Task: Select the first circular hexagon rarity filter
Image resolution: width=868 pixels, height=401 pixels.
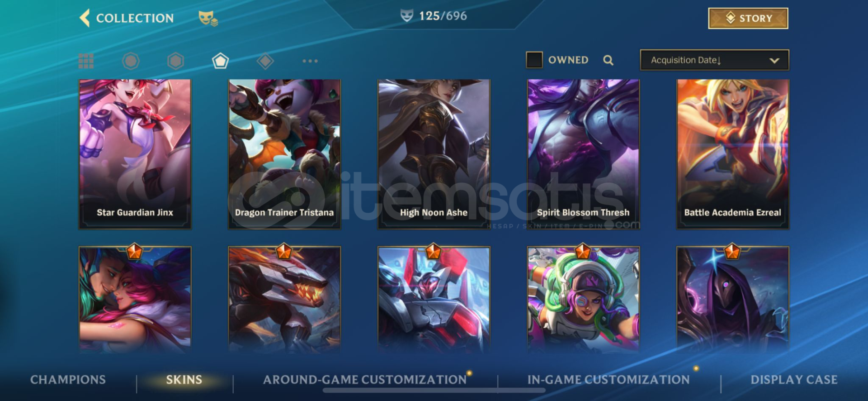Action: coord(131,61)
